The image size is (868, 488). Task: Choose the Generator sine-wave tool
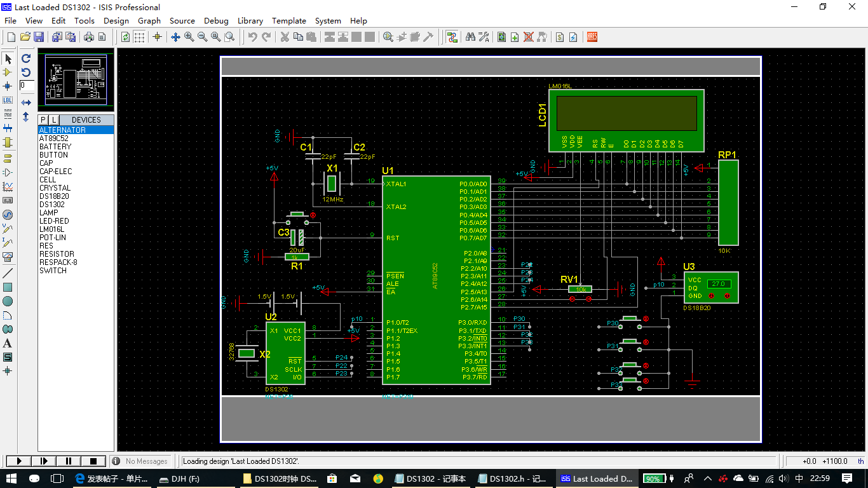pos(8,215)
